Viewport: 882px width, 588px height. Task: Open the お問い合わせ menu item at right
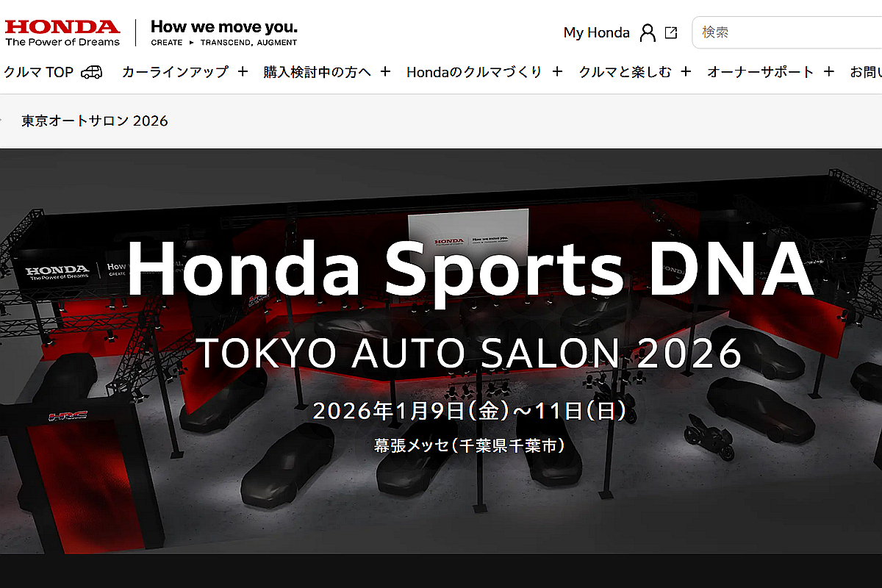866,72
